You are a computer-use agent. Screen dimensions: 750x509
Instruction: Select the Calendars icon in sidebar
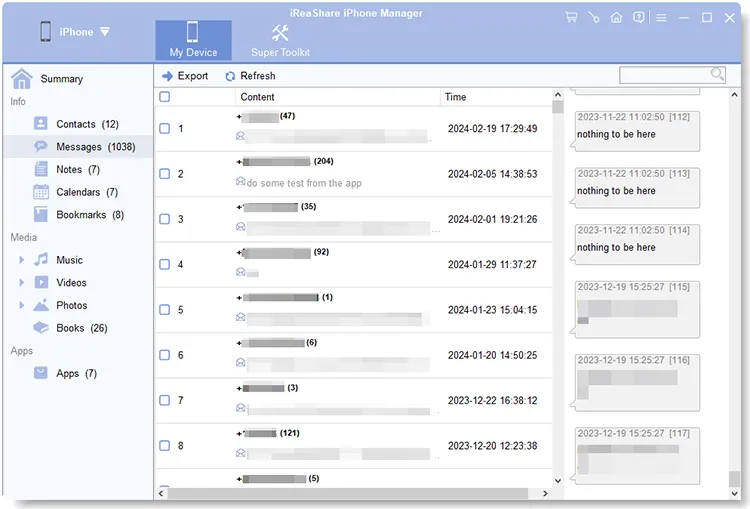pyautogui.click(x=41, y=192)
